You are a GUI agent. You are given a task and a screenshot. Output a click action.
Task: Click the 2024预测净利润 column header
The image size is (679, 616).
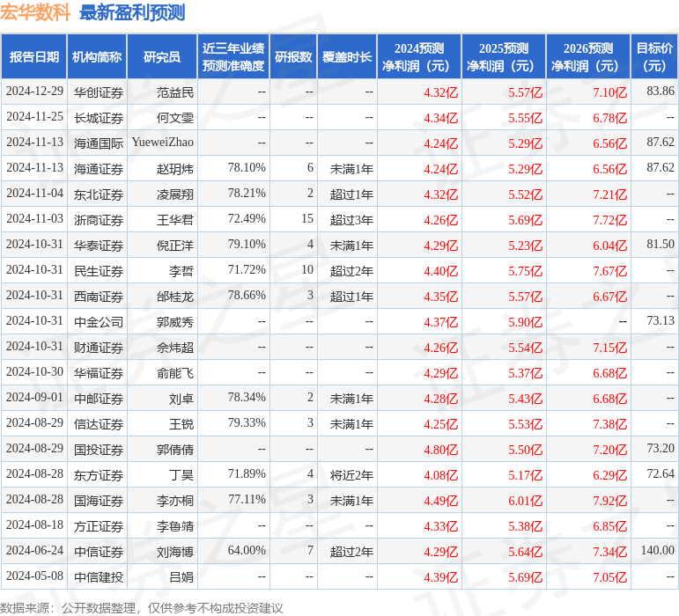pyautogui.click(x=419, y=57)
